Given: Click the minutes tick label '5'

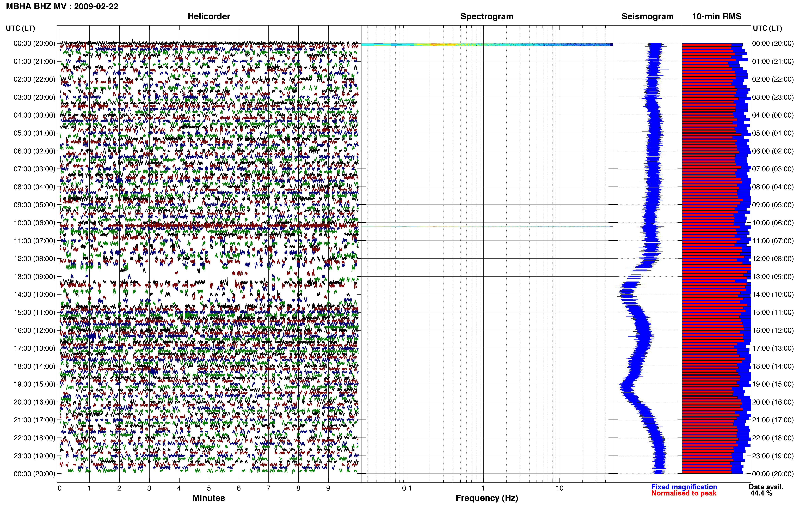Looking at the screenshot, I should (x=209, y=488).
